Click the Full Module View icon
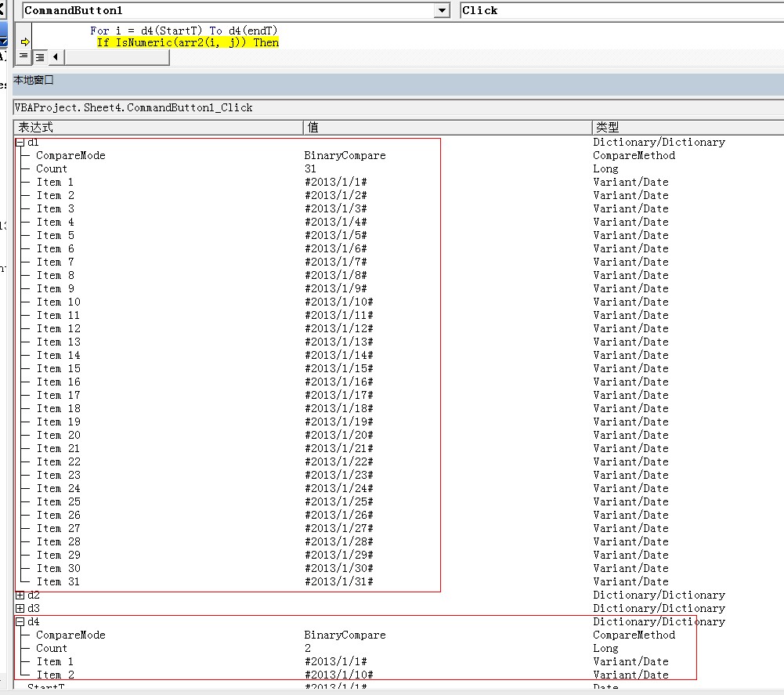 tap(39, 57)
